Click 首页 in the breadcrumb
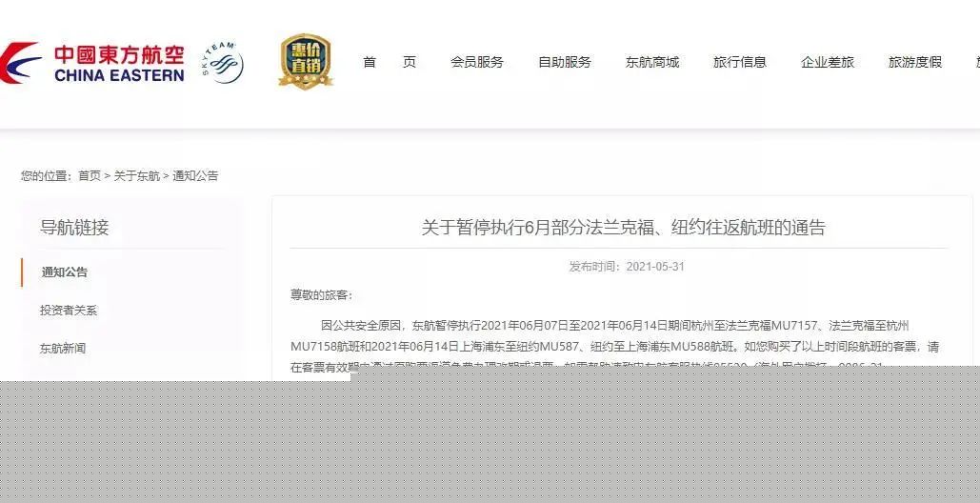This screenshot has height=503, width=980. [90, 176]
